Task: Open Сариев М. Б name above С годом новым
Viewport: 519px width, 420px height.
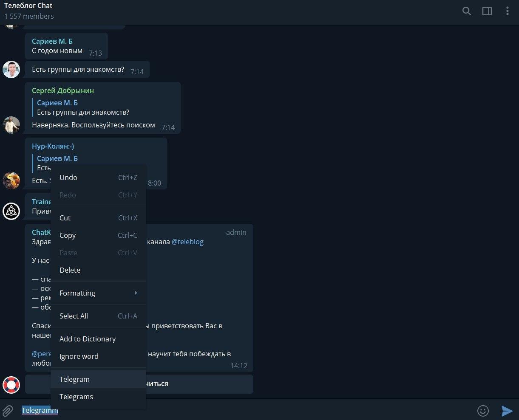Action: pos(52,41)
